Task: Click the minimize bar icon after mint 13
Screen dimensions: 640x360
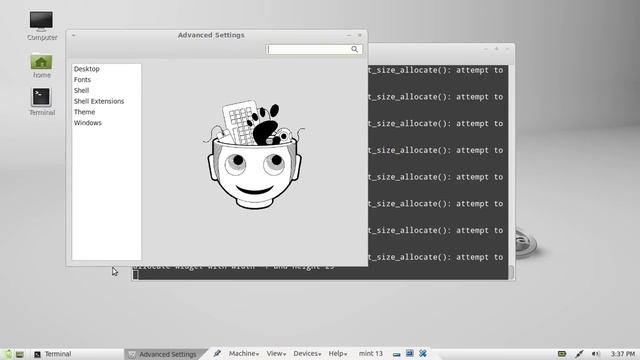Action: point(396,354)
